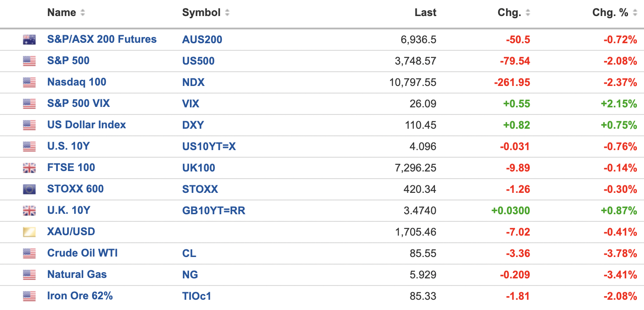Click the Last column header
This screenshot has width=644, height=310.
click(x=425, y=13)
